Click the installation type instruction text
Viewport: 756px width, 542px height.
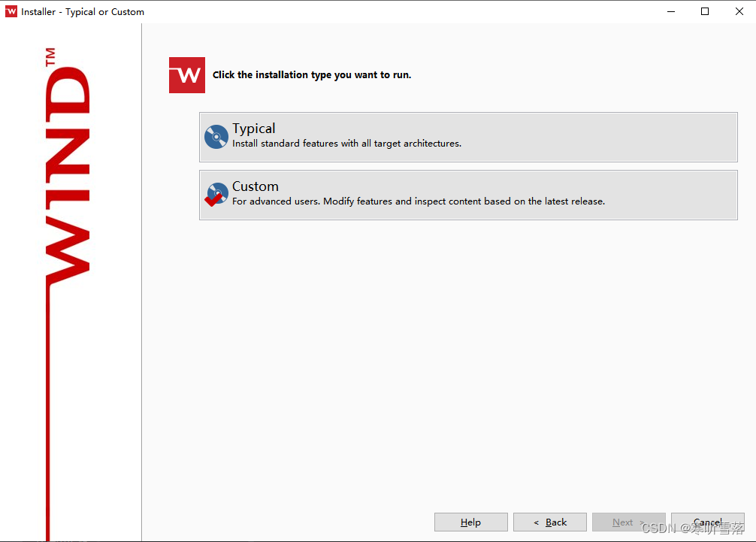[312, 75]
